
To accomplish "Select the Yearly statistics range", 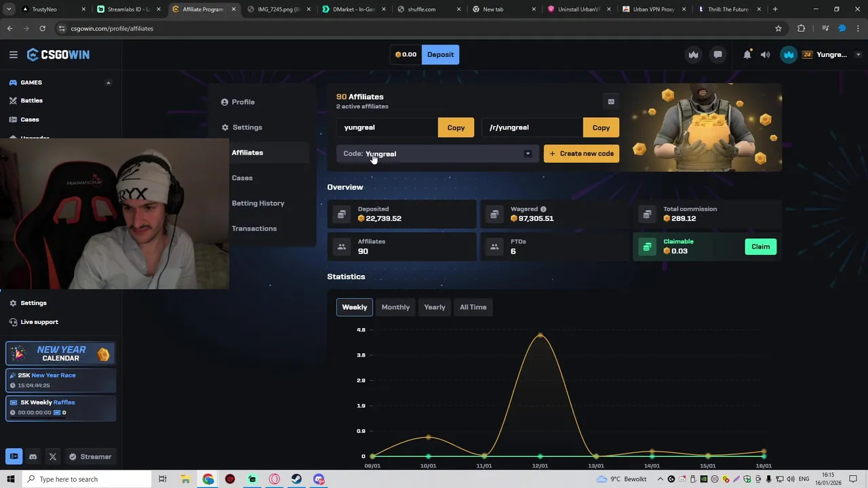I will 435,307.
